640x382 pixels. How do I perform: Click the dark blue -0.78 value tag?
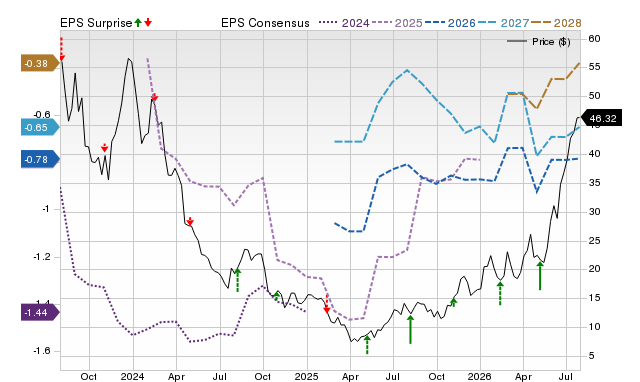pyautogui.click(x=40, y=160)
